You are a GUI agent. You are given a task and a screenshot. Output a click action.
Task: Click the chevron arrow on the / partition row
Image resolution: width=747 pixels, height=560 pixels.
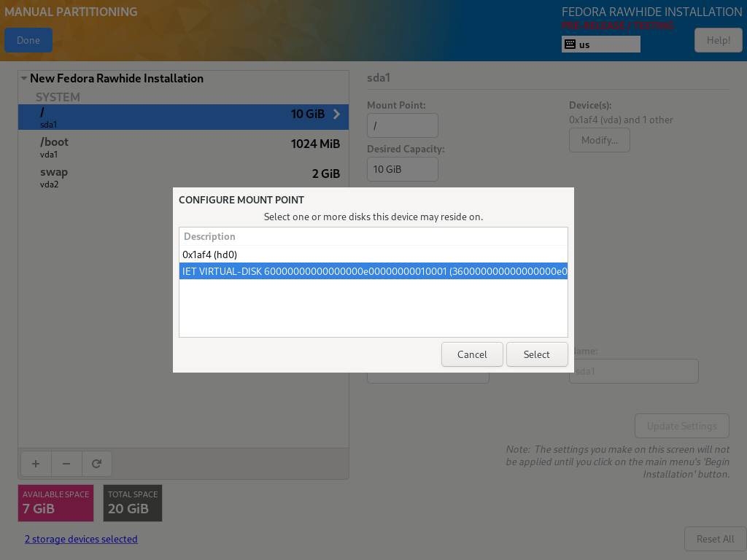[x=336, y=114]
